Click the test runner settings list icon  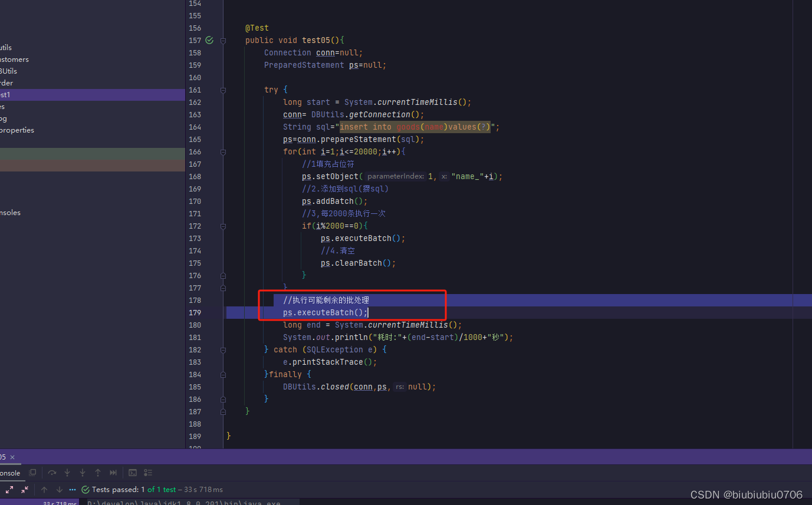point(147,473)
